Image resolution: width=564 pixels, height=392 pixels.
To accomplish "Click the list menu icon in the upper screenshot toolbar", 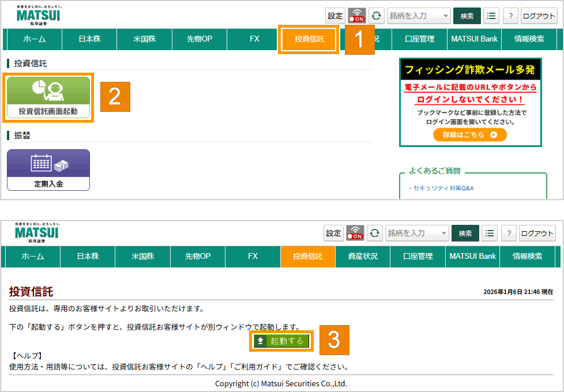I will pos(491,16).
